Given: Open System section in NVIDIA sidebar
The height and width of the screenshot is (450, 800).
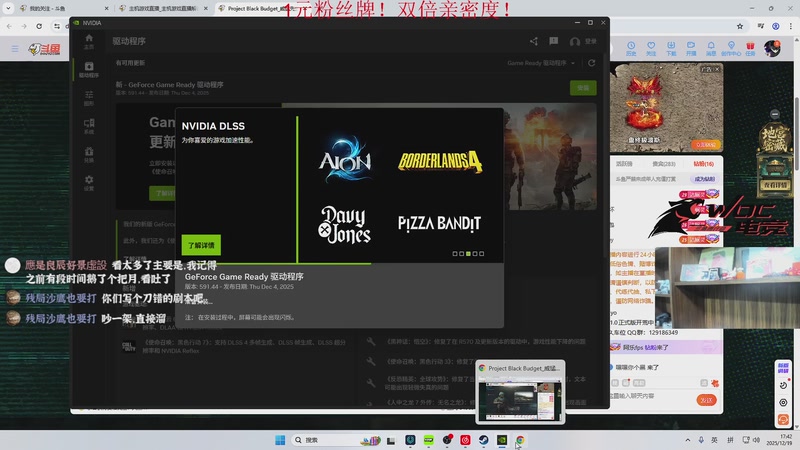Looking at the screenshot, I should point(89,126).
